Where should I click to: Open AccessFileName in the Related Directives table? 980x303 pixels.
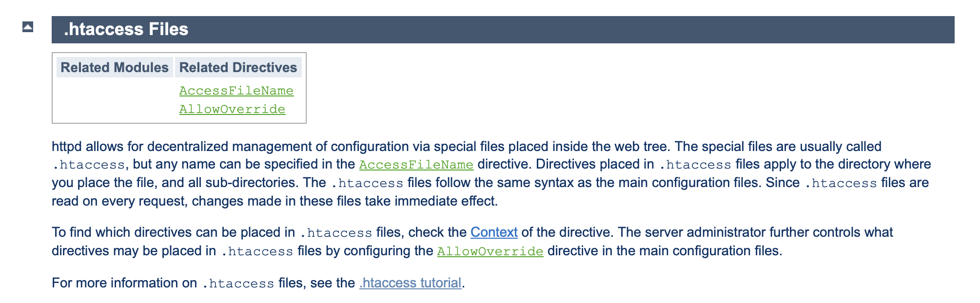[236, 91]
